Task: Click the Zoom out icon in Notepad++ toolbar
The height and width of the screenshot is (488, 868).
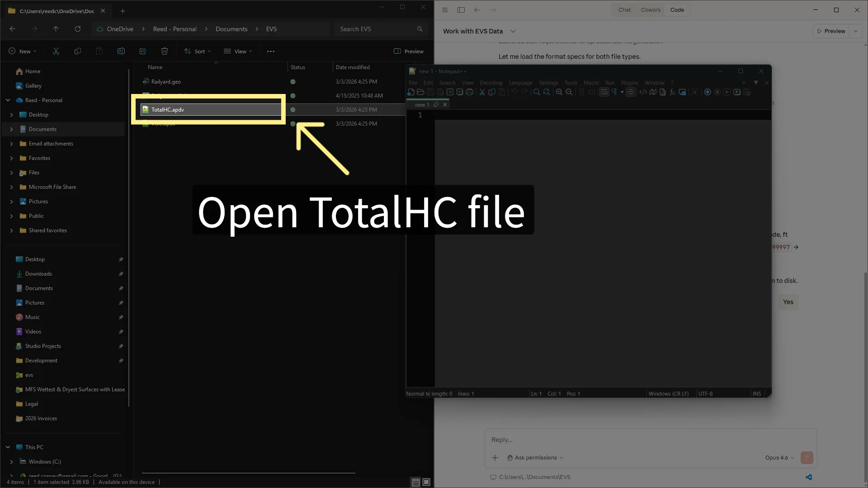Action: pyautogui.click(x=569, y=92)
